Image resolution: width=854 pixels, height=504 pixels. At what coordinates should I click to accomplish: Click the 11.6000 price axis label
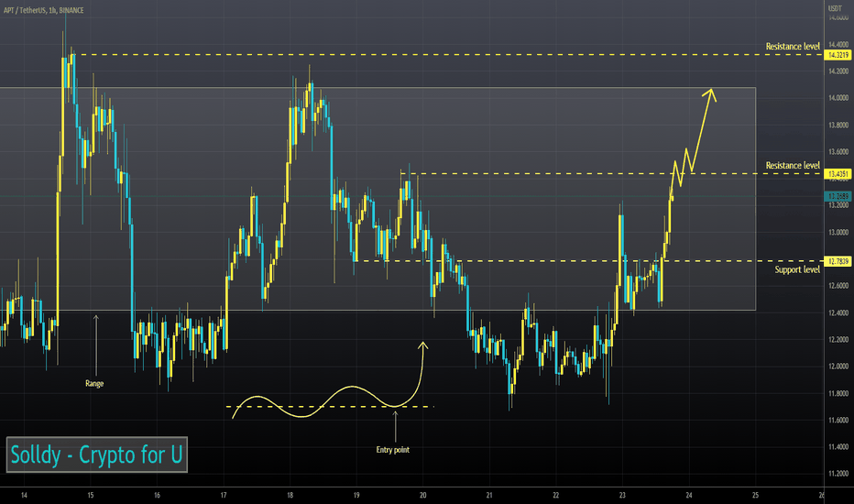tap(838, 420)
